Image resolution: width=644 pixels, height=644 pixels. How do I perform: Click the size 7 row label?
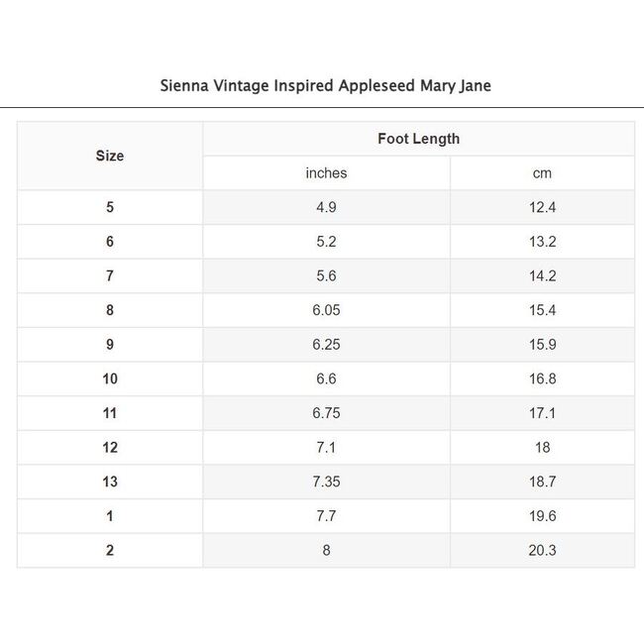[x=110, y=276]
